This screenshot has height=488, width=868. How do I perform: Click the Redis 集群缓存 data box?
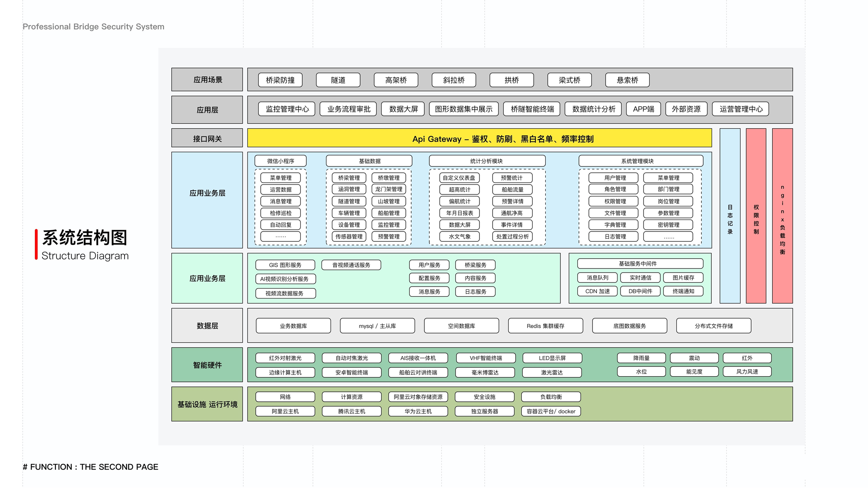coord(545,326)
